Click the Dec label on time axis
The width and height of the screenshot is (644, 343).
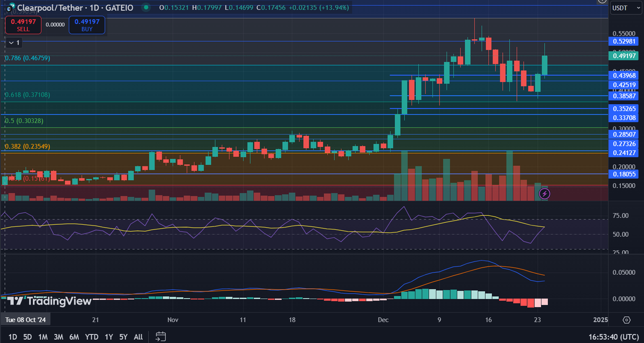click(383, 319)
